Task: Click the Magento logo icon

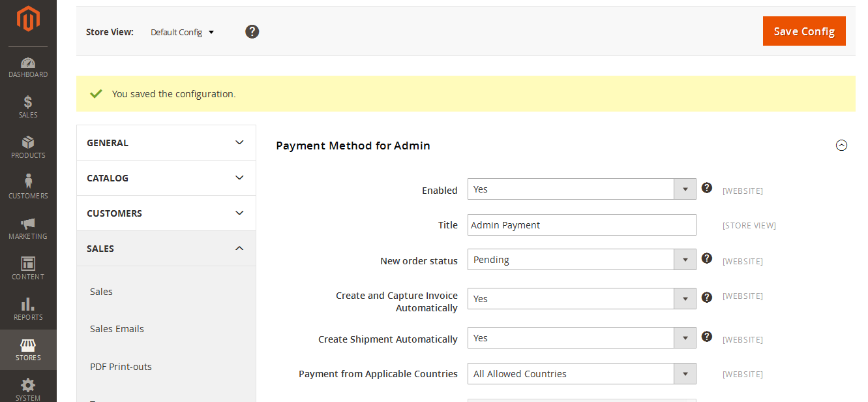Action: click(x=28, y=18)
